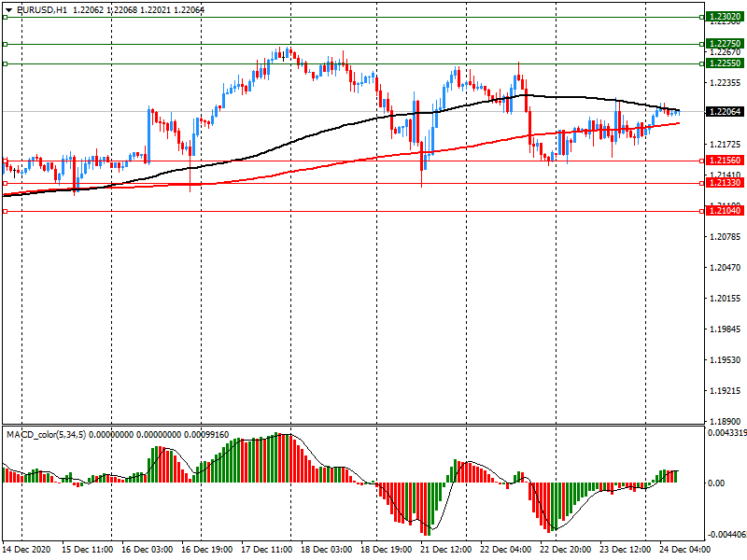Viewport: 747px width, 560px height.
Task: Click the 1.19845 price scale value
Action: point(726,329)
